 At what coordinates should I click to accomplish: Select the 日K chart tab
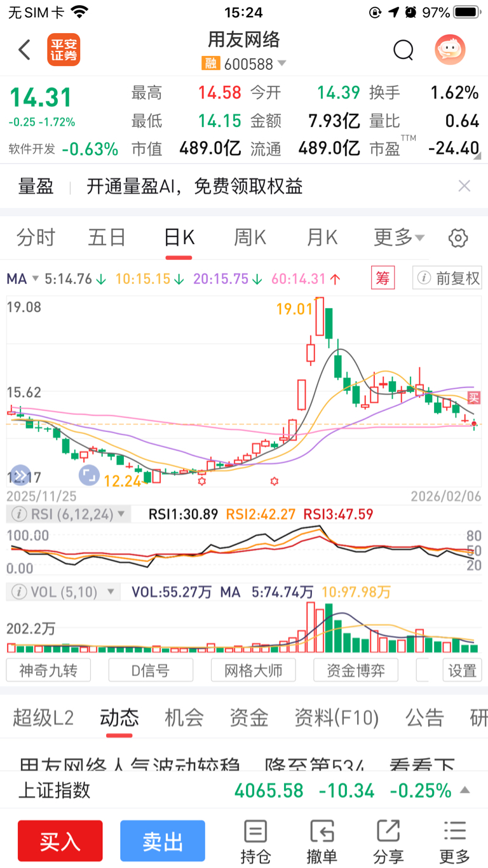[179, 238]
